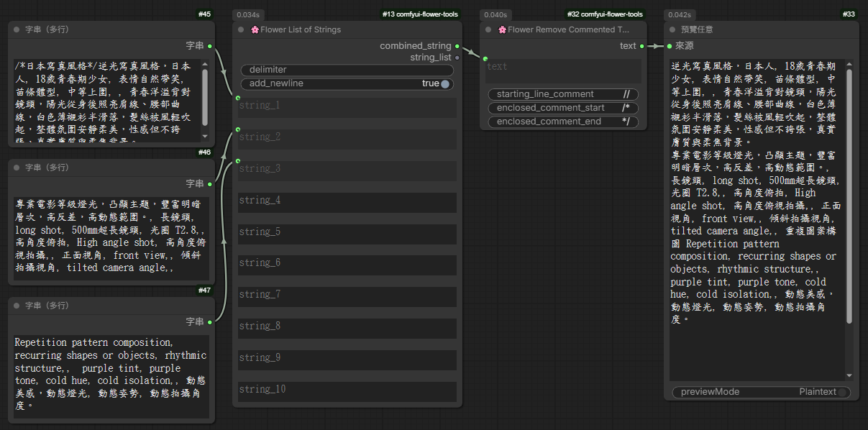Click the string_2 text field
Image resolution: width=868 pixels, height=430 pixels.
click(x=347, y=139)
